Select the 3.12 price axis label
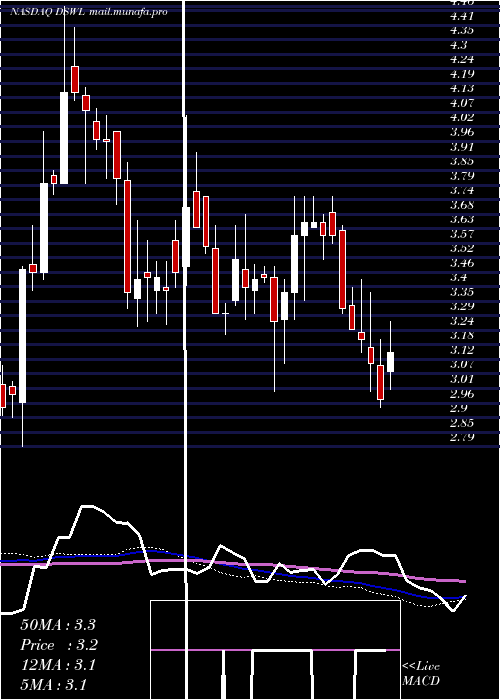 [462, 350]
